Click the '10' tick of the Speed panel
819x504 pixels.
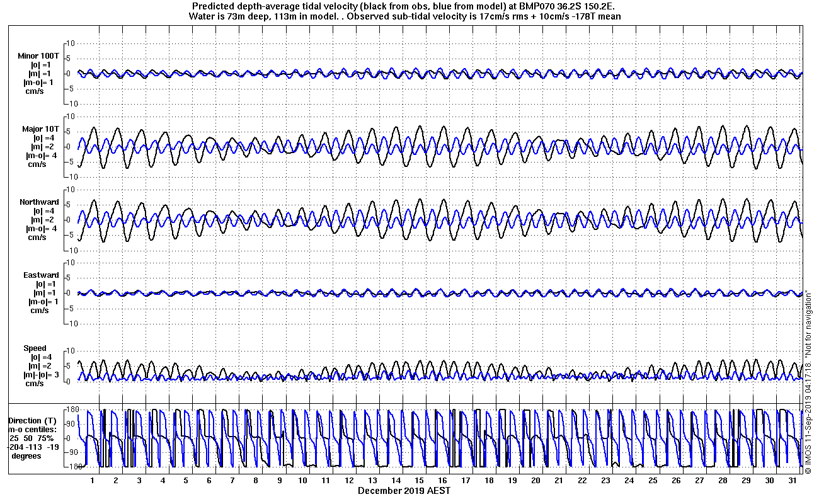[71, 350]
